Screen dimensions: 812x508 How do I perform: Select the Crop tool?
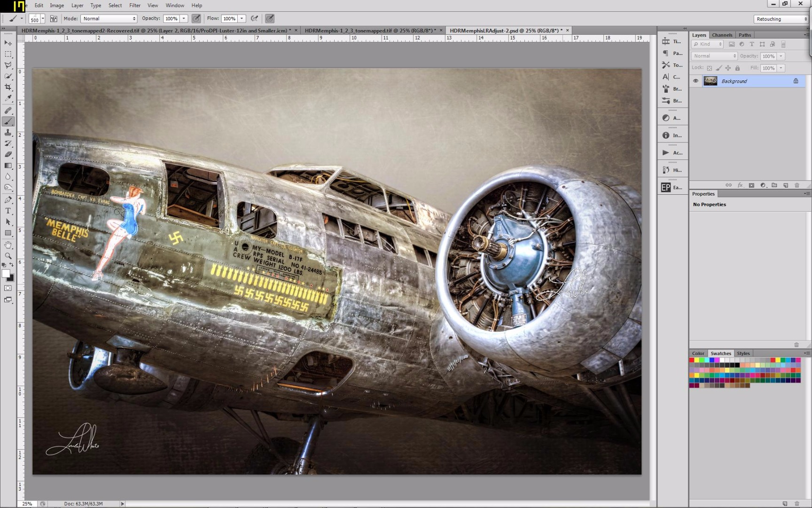pos(8,87)
